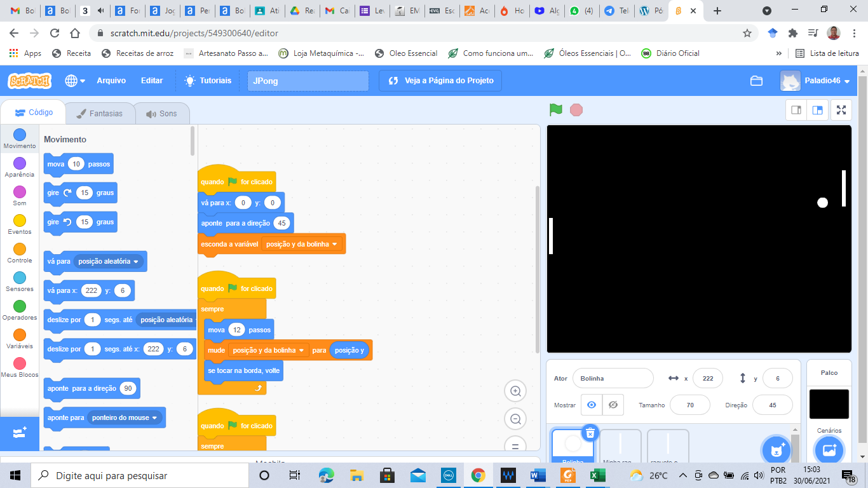Open variable dropdown in mude block
This screenshot has width=868, height=488.
click(x=268, y=350)
